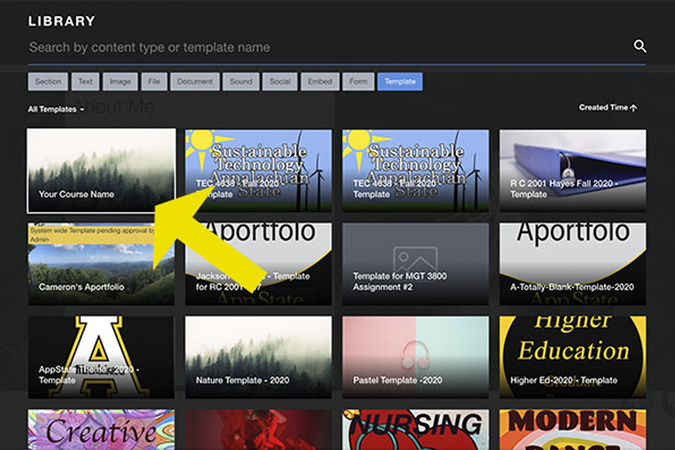The image size is (675, 450).
Task: Filter library by Image
Action: [x=120, y=81]
